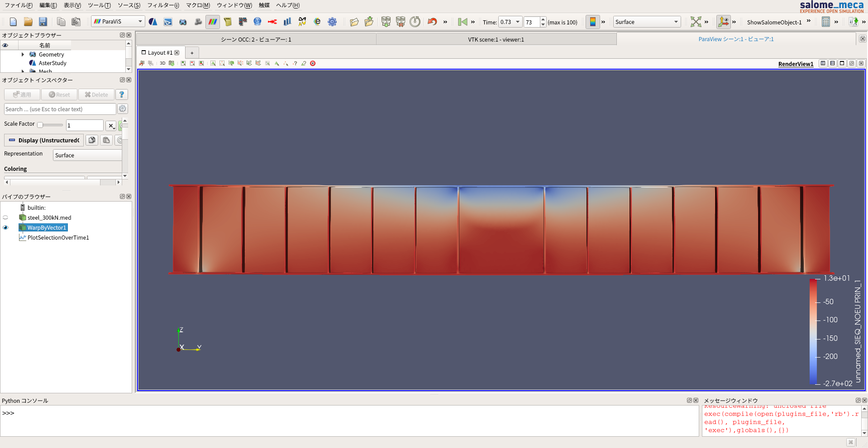Expand the Geometry tree node
The height and width of the screenshot is (448, 868).
coord(23,54)
